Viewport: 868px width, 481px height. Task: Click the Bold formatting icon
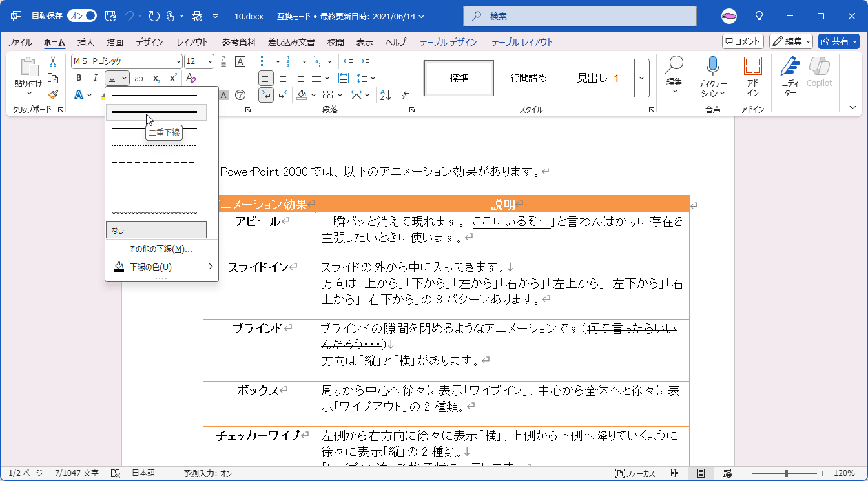[79, 78]
